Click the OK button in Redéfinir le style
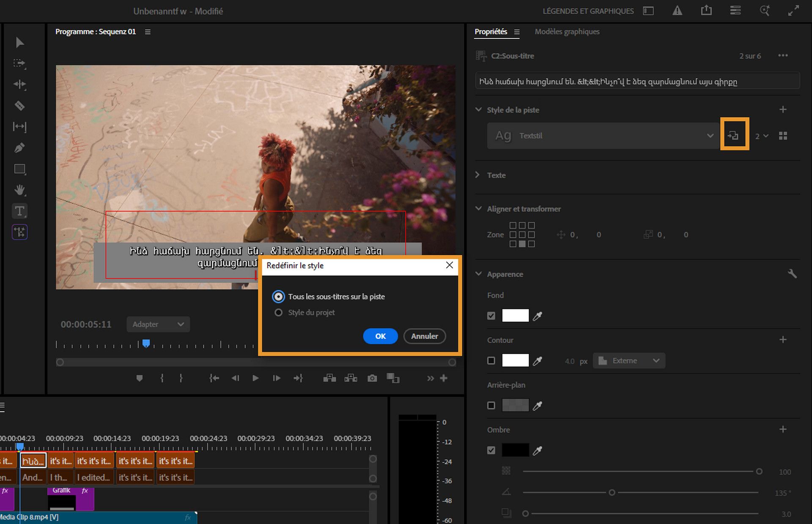The width and height of the screenshot is (812, 524). click(380, 336)
